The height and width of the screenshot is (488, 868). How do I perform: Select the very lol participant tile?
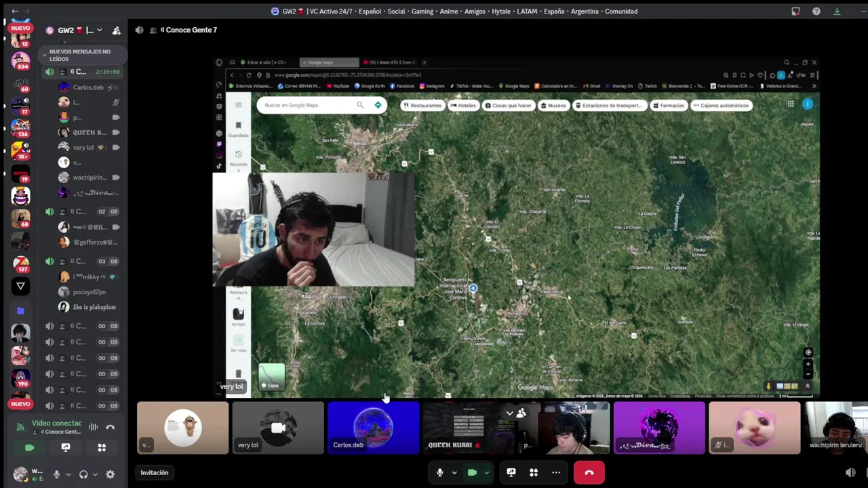point(278,428)
